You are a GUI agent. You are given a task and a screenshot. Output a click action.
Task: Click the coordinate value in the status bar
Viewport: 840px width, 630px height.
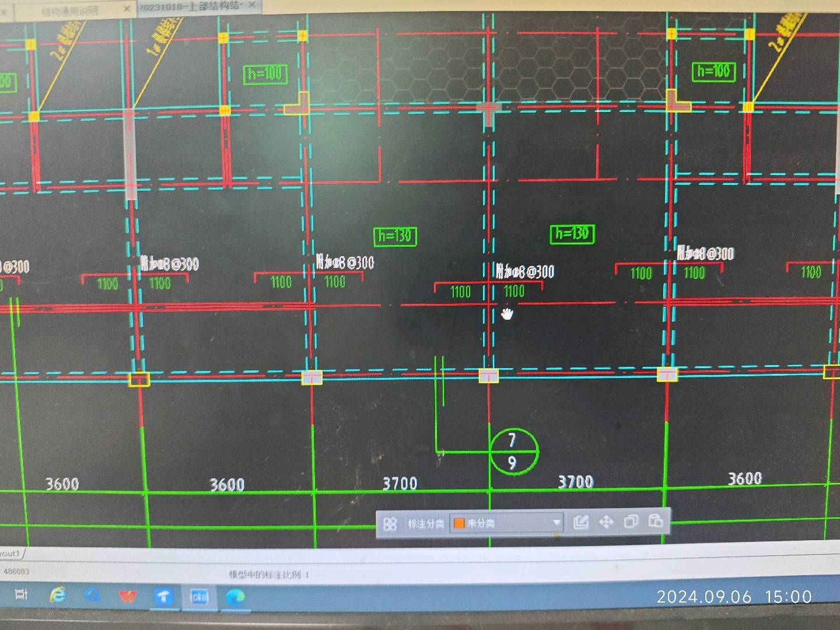click(x=16, y=571)
